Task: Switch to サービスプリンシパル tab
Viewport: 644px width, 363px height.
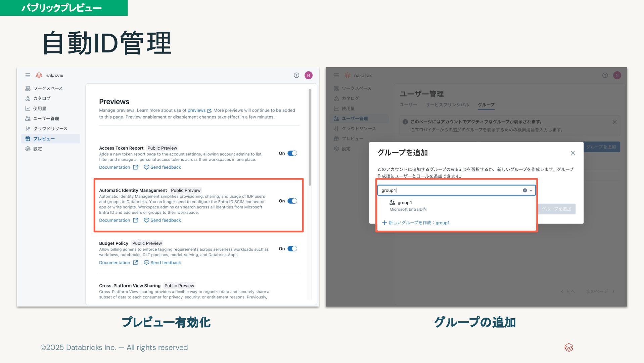Action: [447, 105]
